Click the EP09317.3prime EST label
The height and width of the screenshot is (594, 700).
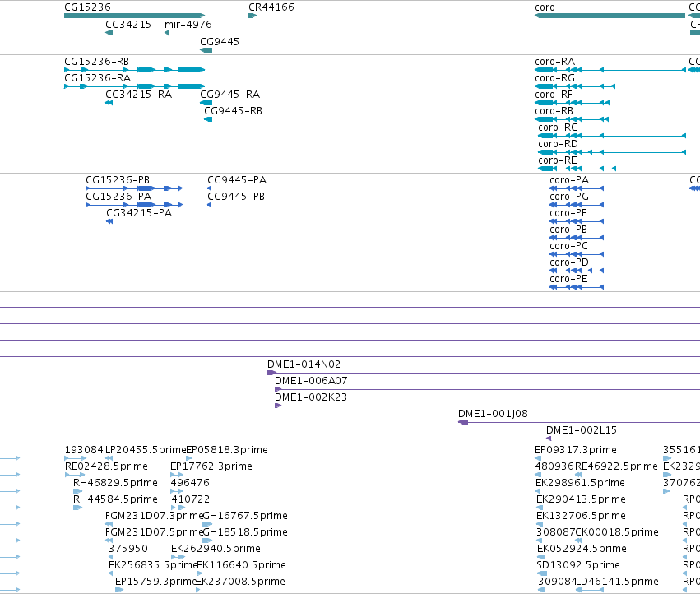[x=576, y=450]
